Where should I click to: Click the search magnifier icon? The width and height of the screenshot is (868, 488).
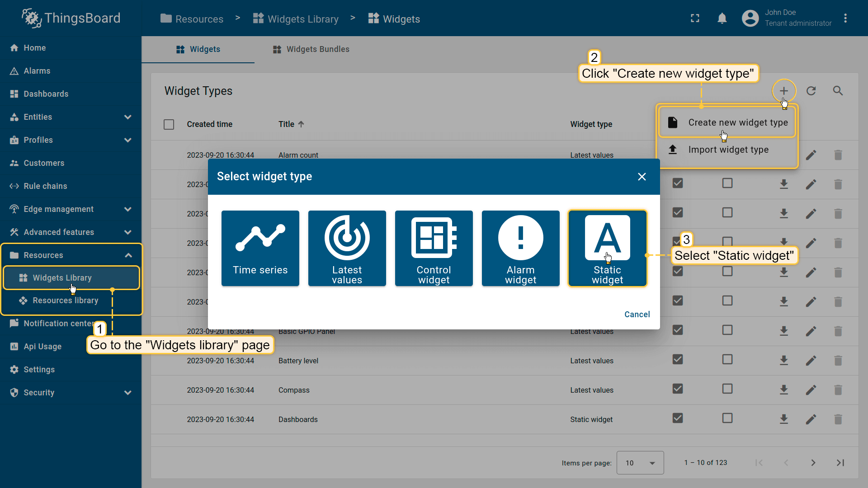pos(838,91)
